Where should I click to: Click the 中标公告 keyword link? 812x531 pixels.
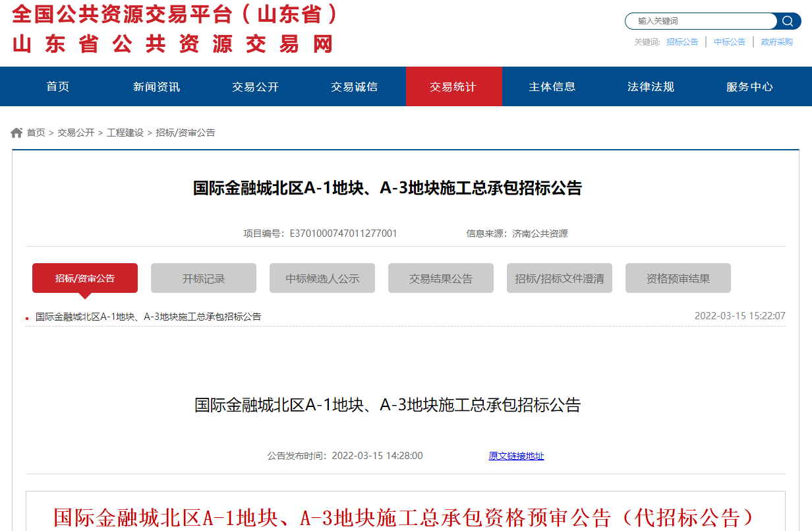(x=730, y=42)
